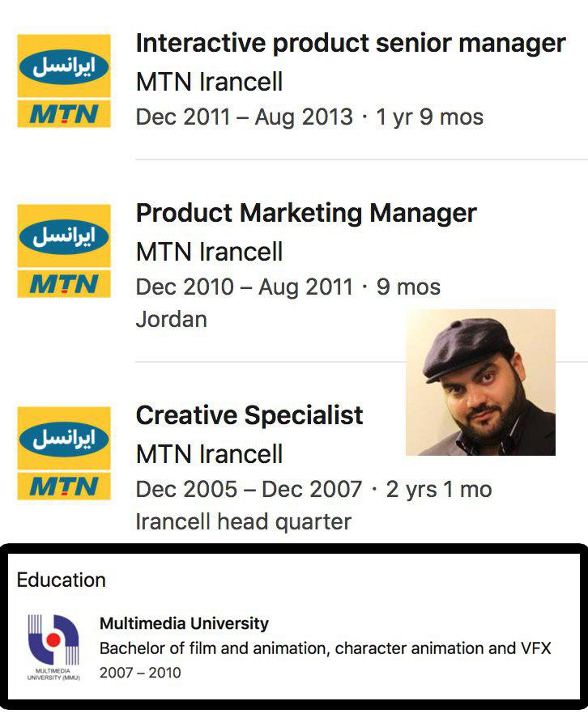Open the Multimedia University school name
588x714 pixels.
[x=184, y=623]
